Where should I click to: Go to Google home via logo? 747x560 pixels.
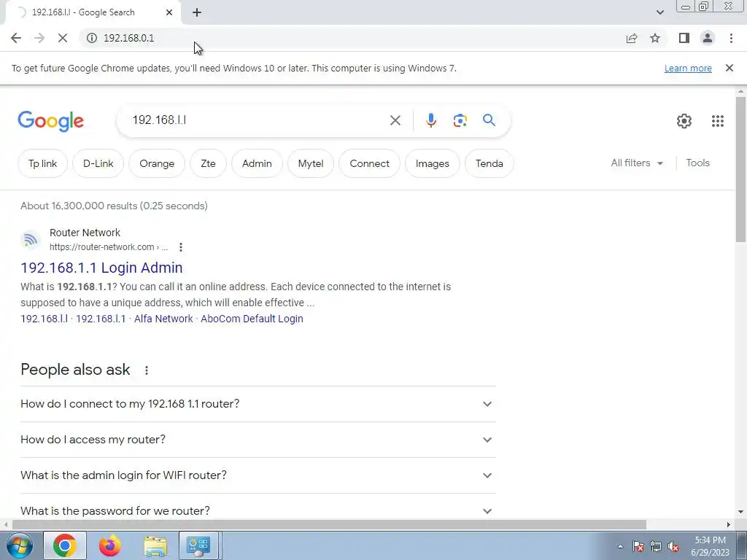[50, 121]
